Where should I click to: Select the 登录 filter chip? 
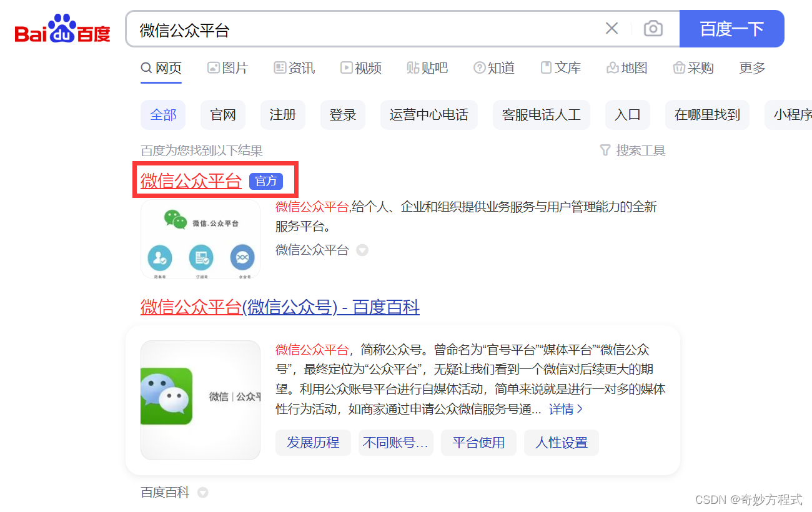pos(343,115)
